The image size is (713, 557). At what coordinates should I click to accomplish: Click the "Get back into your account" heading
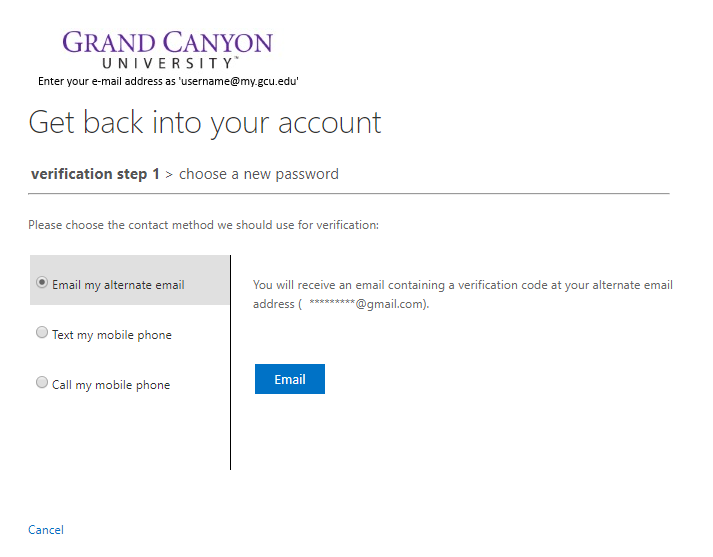coord(205,123)
